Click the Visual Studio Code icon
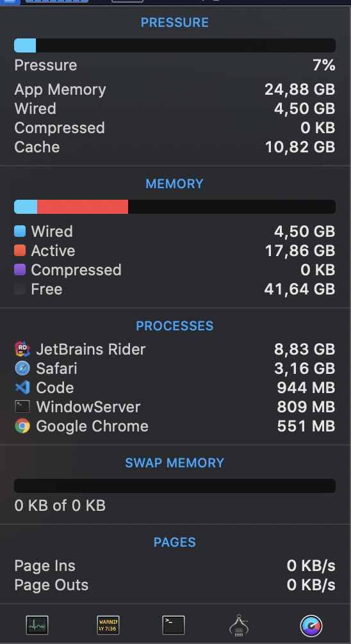Image resolution: width=351 pixels, height=644 pixels. (22, 388)
